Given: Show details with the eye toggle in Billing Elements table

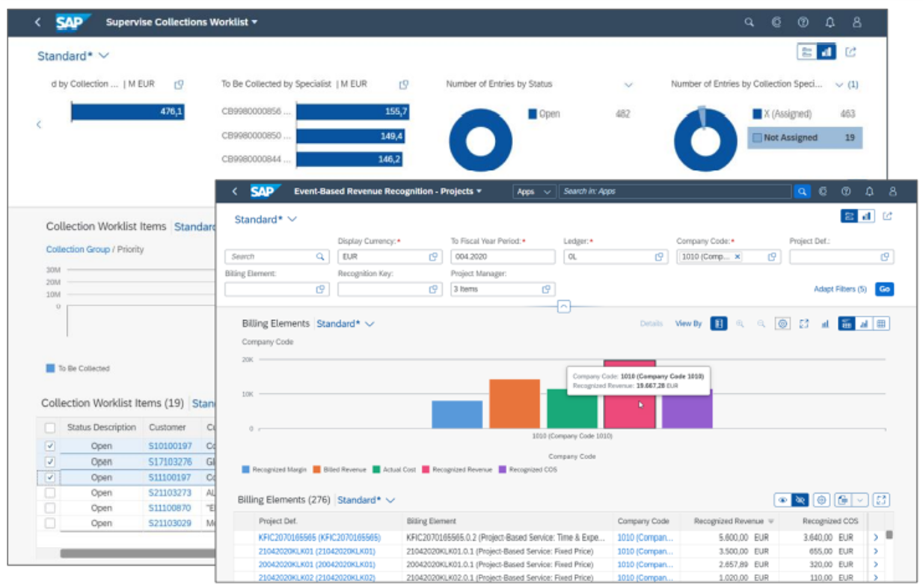Looking at the screenshot, I should tap(782, 500).
